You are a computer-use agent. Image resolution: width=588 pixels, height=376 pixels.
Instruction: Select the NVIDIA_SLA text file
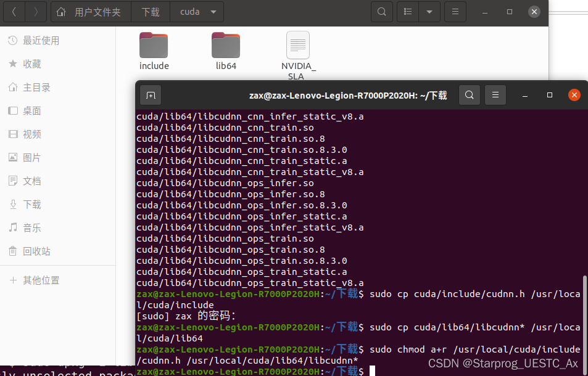tap(298, 56)
